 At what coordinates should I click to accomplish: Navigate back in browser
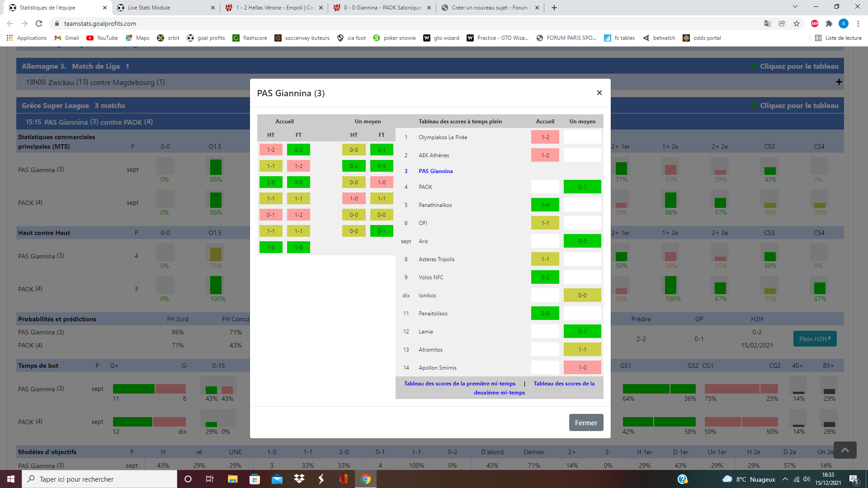pyautogui.click(x=10, y=23)
